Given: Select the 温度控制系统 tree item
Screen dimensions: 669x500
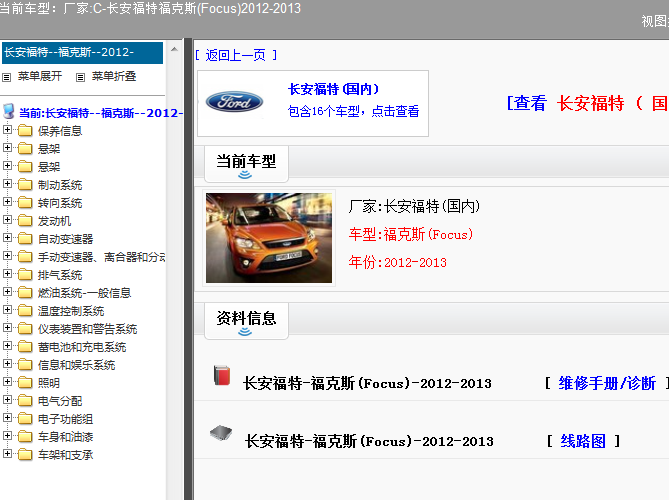Looking at the screenshot, I should click(x=71, y=311).
